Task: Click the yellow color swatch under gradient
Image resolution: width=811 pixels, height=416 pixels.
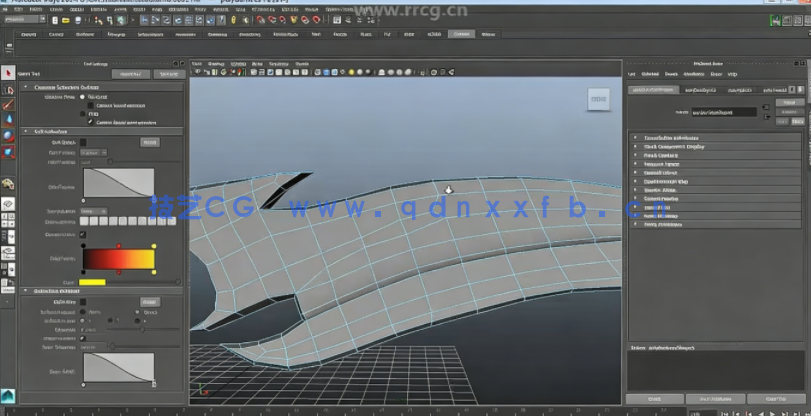Action: [x=92, y=282]
